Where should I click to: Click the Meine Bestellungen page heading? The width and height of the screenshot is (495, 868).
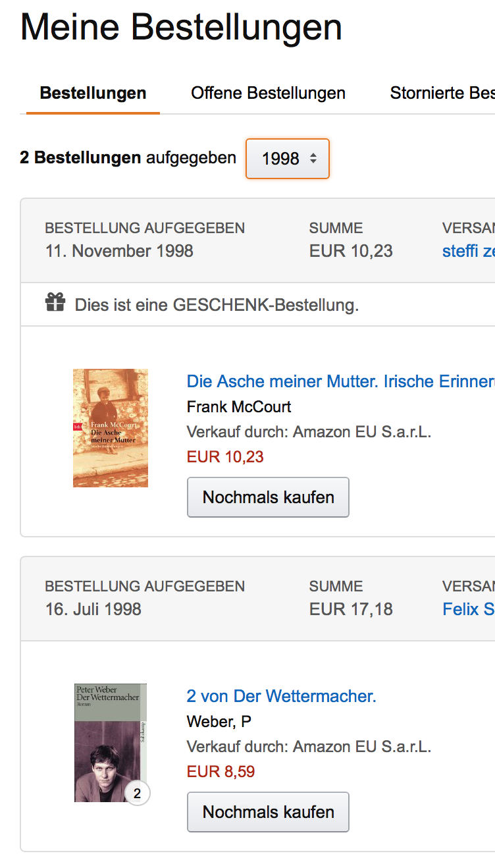pyautogui.click(x=181, y=28)
